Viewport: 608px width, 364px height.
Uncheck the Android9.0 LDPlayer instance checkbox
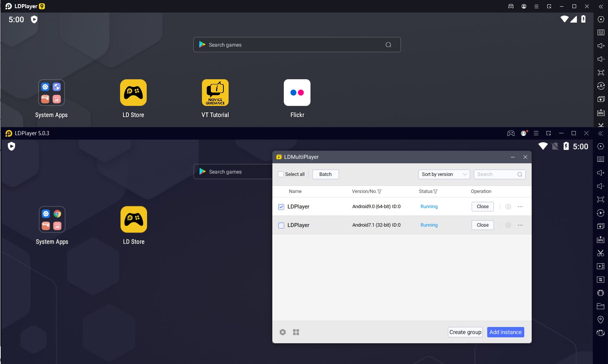click(x=281, y=207)
